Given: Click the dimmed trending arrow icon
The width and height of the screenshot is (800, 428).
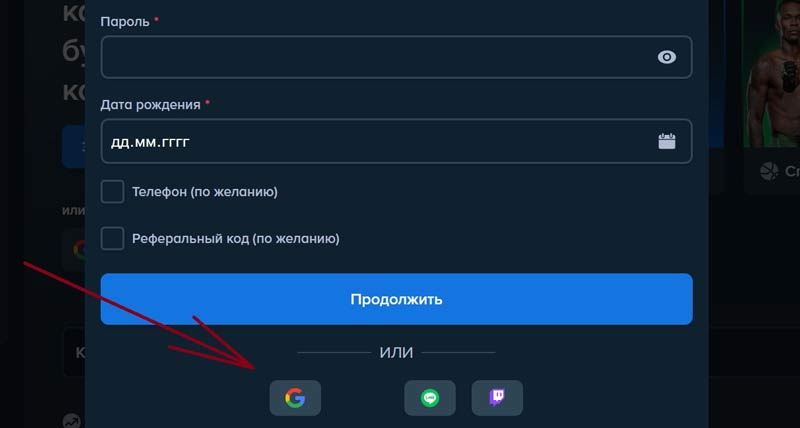Looking at the screenshot, I should tap(71, 421).
